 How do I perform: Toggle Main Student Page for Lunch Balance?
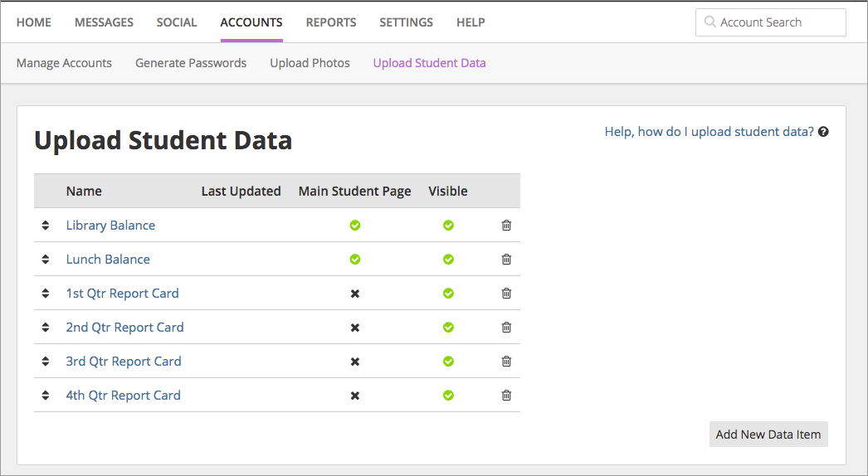[x=355, y=259]
